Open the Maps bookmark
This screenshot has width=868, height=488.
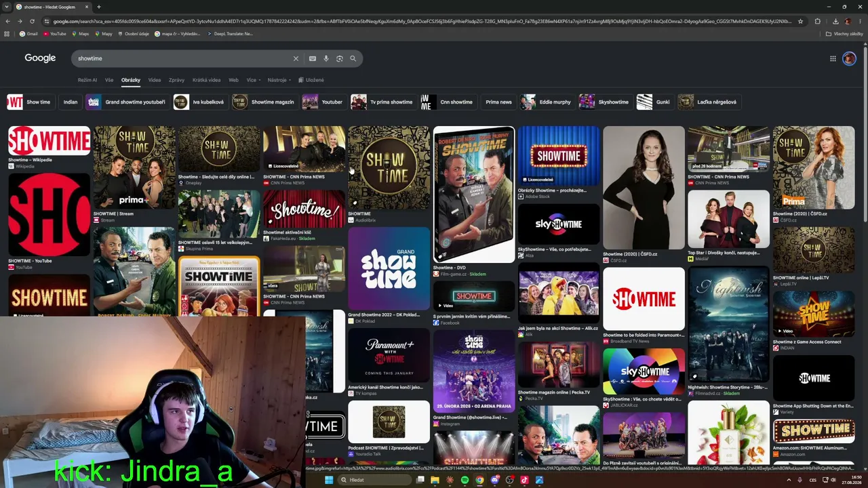click(80, 33)
